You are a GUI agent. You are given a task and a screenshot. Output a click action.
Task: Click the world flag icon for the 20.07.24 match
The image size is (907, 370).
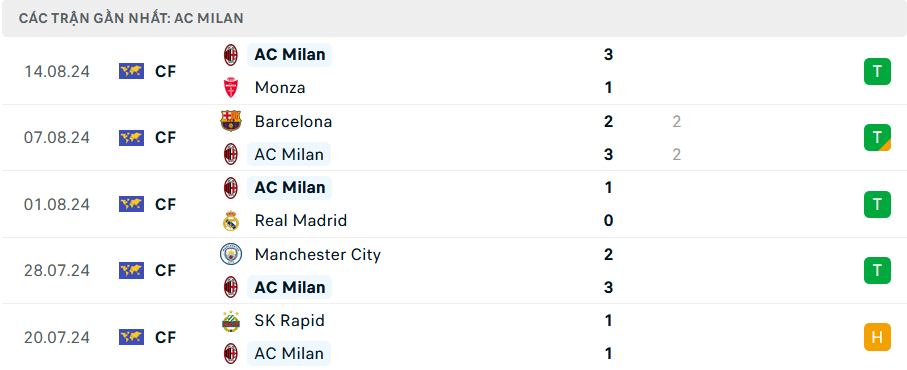click(131, 337)
